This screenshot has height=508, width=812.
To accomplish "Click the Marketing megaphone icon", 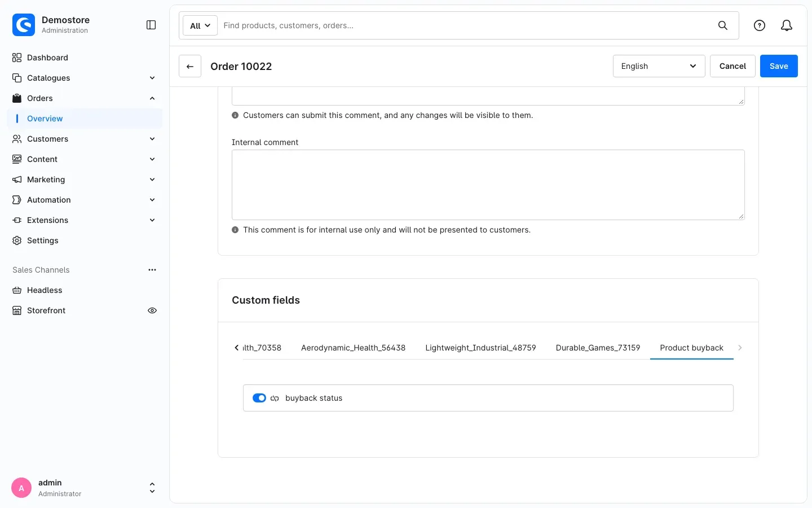I will (x=17, y=179).
